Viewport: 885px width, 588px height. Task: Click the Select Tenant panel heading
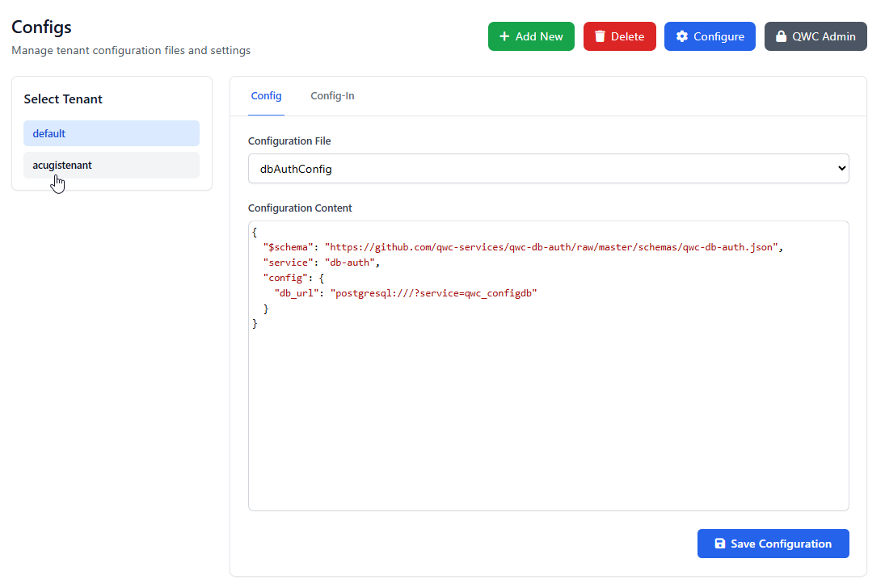pos(63,99)
